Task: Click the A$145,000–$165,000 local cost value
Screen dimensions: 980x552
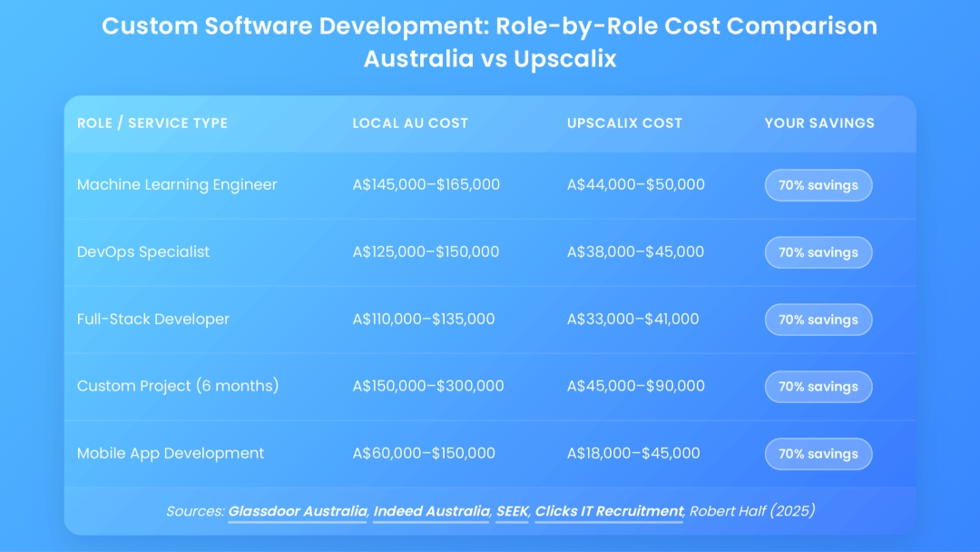Action: 426,185
